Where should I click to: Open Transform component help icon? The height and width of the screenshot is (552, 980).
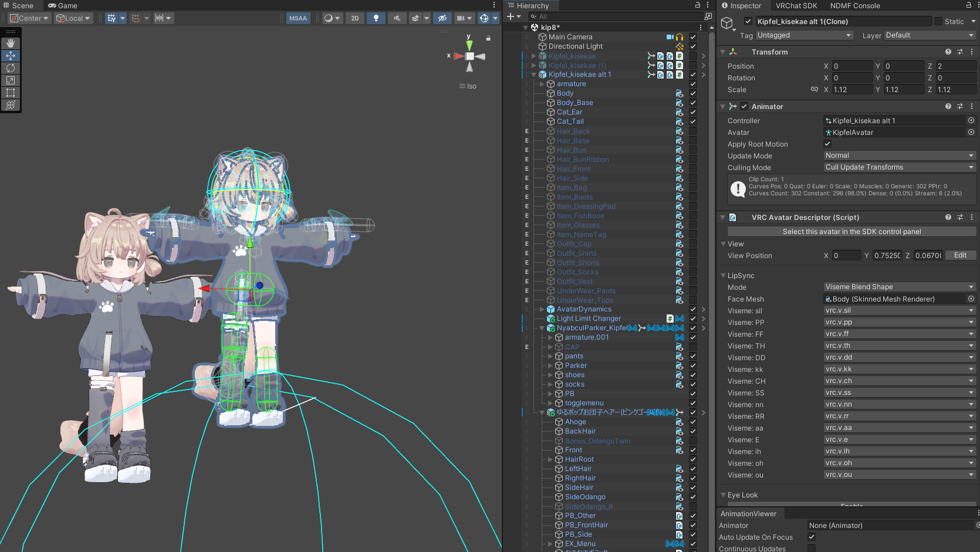pyautogui.click(x=948, y=52)
